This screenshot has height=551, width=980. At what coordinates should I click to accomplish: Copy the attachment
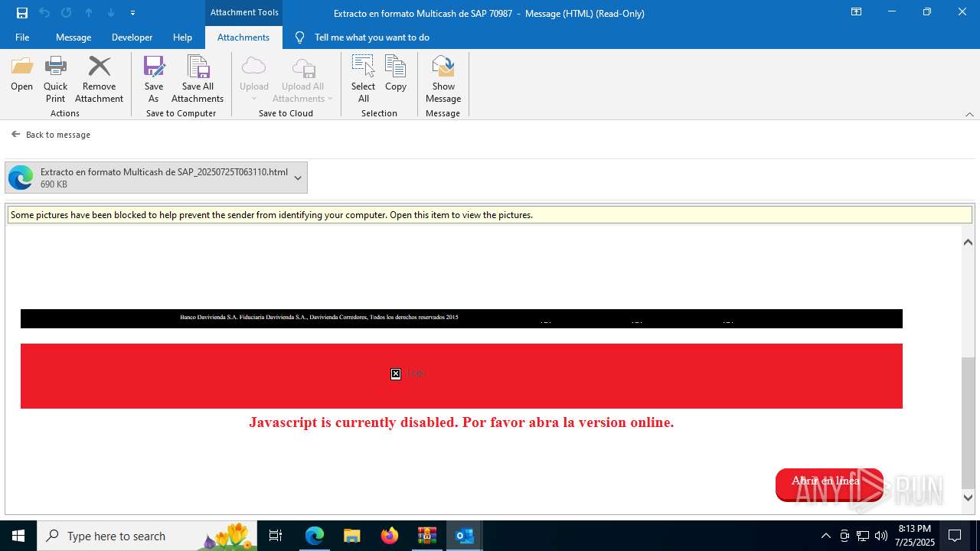(x=396, y=74)
